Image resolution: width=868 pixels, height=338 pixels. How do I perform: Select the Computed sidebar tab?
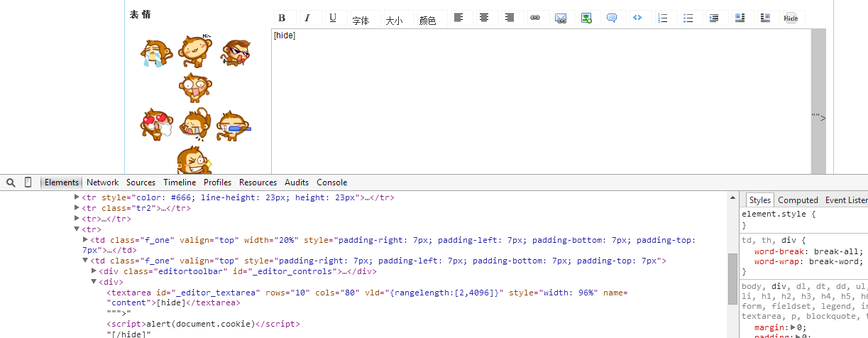pos(798,200)
